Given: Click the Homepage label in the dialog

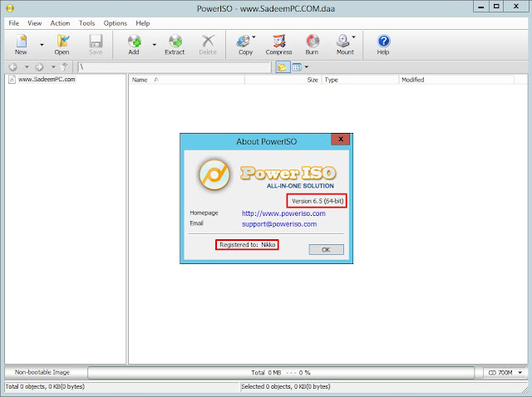Looking at the screenshot, I should tap(204, 213).
